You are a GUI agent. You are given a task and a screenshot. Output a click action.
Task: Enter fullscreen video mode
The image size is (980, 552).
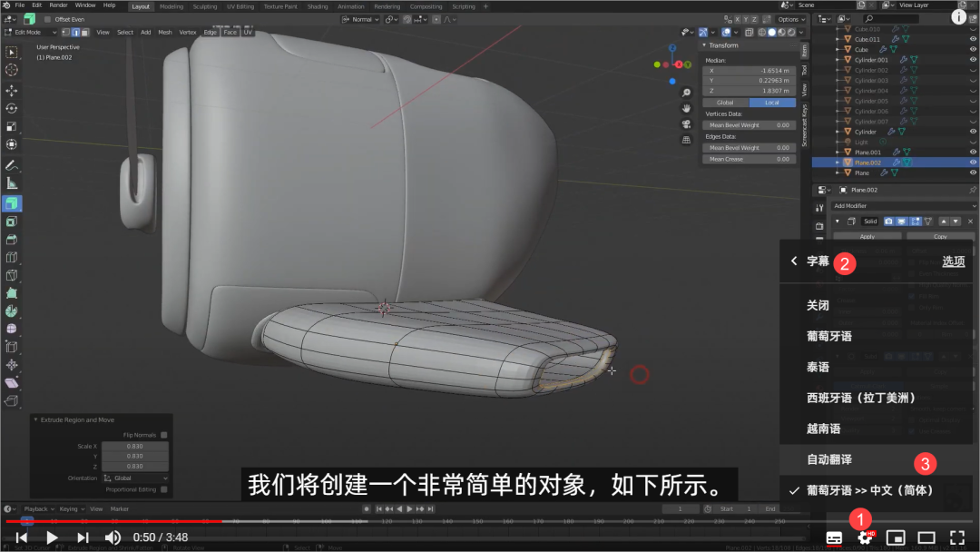pyautogui.click(x=957, y=537)
